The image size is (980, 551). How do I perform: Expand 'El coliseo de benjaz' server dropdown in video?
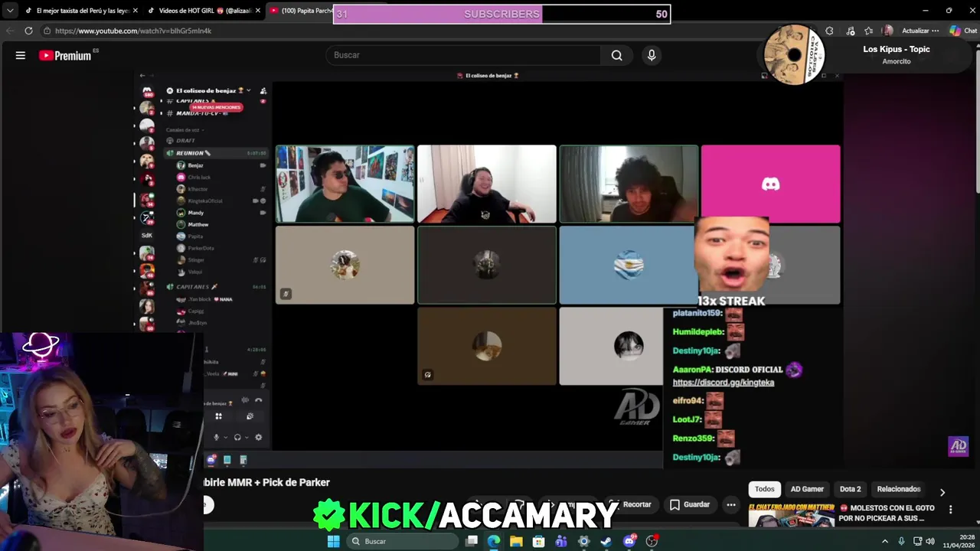pyautogui.click(x=248, y=90)
